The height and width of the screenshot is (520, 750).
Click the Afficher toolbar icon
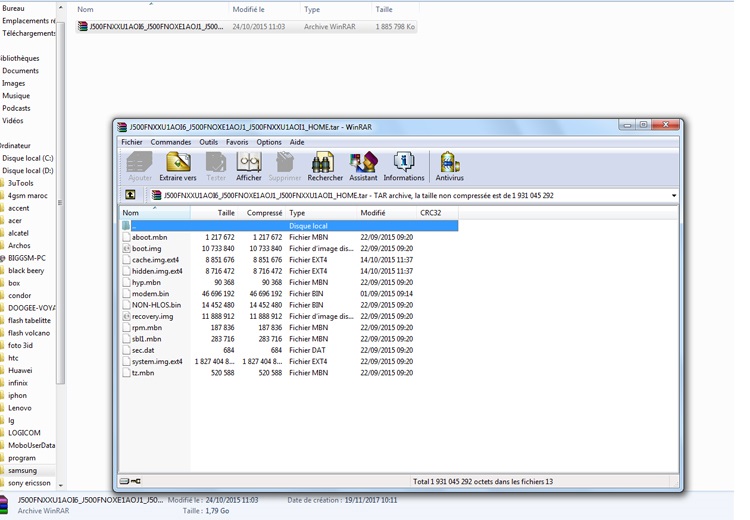pyautogui.click(x=249, y=162)
